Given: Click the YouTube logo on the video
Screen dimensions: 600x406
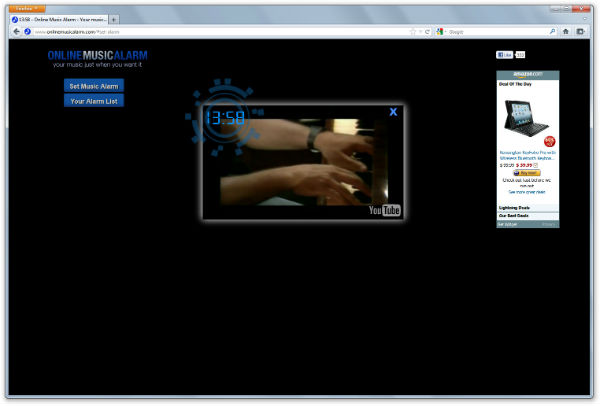Looking at the screenshot, I should coord(385,210).
